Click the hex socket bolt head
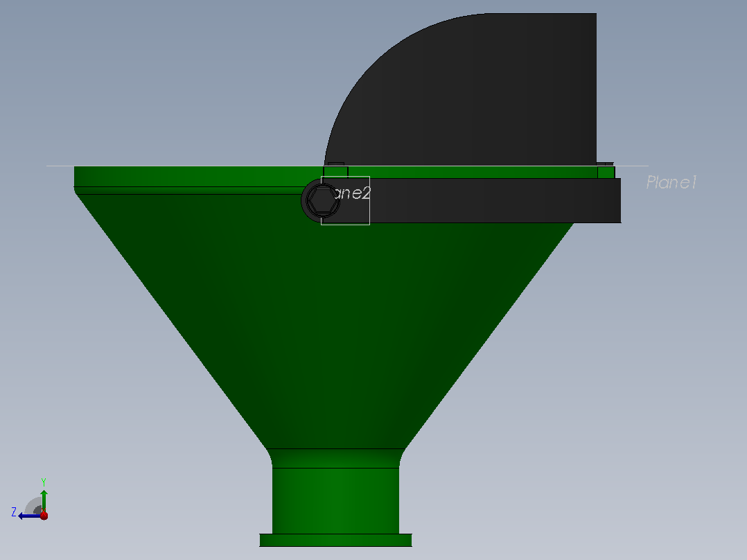Image resolution: width=747 pixels, height=560 pixels. (x=322, y=201)
